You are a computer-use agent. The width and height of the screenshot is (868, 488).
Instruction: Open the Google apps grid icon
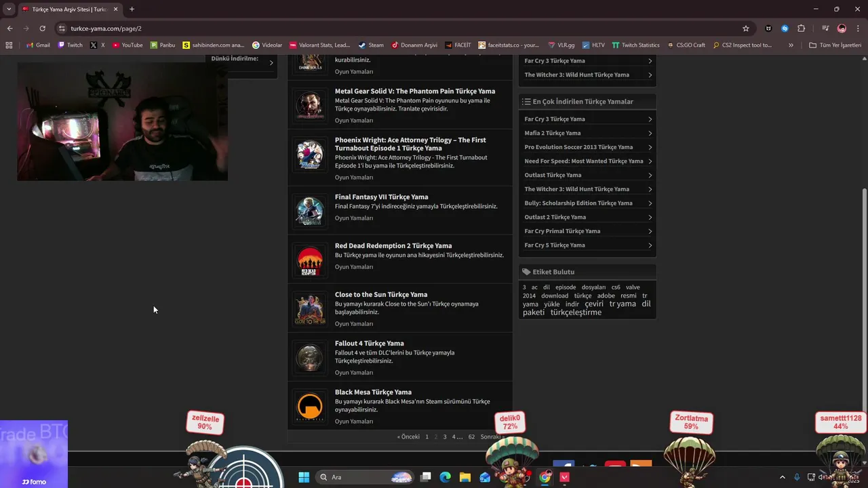pyautogui.click(x=9, y=45)
